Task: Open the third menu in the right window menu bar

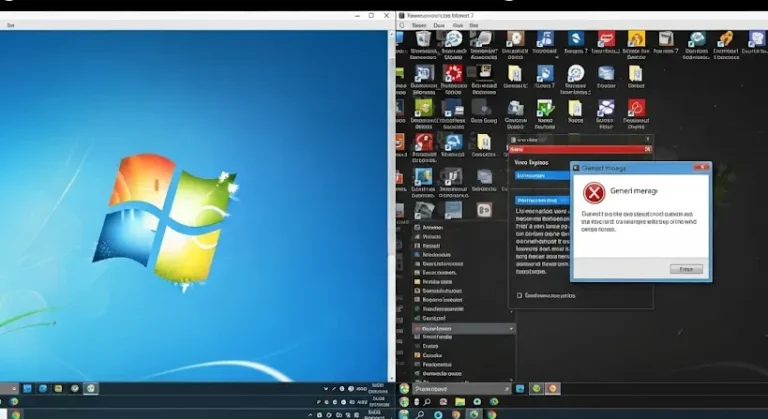Action: (458, 25)
